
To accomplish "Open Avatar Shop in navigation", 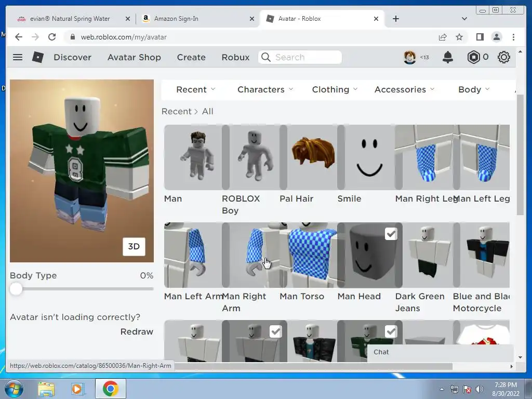I will point(134,57).
